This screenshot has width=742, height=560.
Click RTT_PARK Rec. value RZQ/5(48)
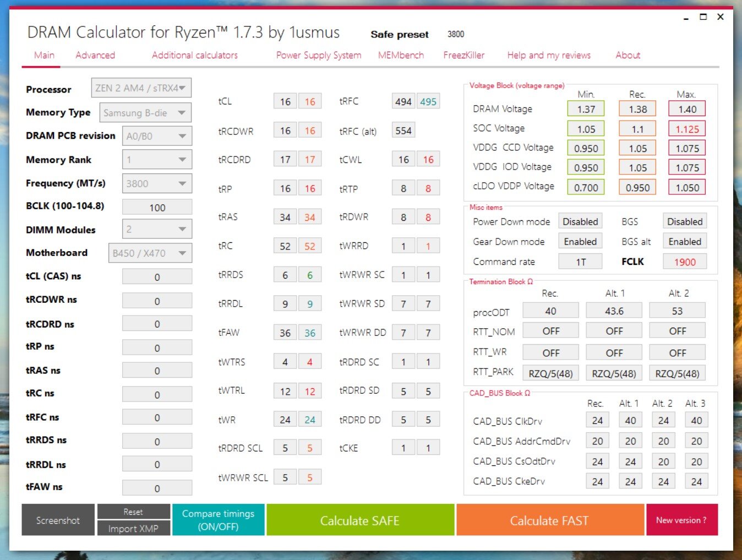[x=550, y=373]
